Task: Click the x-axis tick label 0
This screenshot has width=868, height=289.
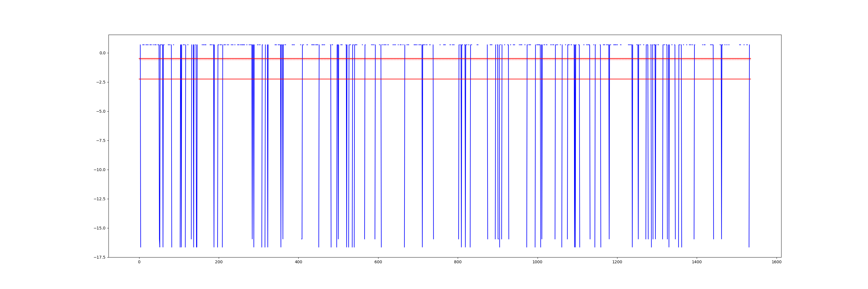Action: coord(139,262)
